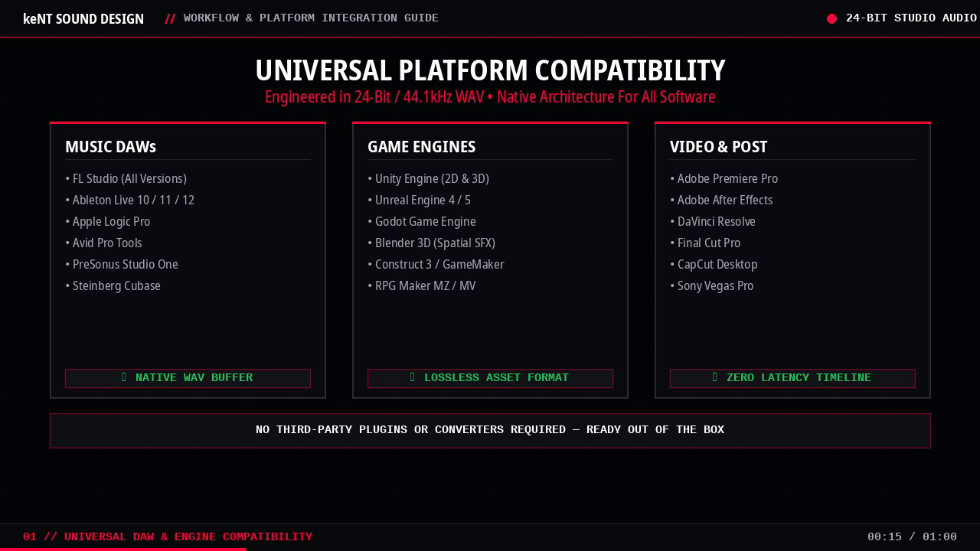Screen dimensions: 980x551
Task: Click the red progress bar at bottom
Action: click(x=122, y=549)
